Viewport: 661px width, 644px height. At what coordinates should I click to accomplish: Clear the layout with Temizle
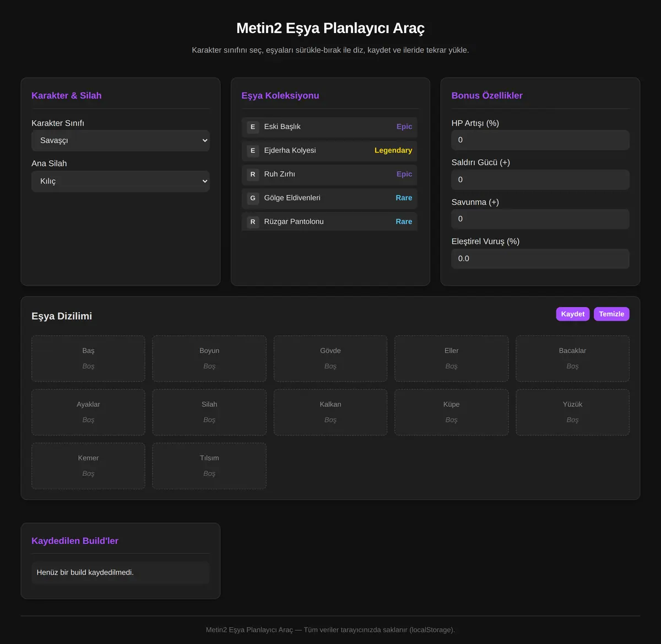coord(611,314)
